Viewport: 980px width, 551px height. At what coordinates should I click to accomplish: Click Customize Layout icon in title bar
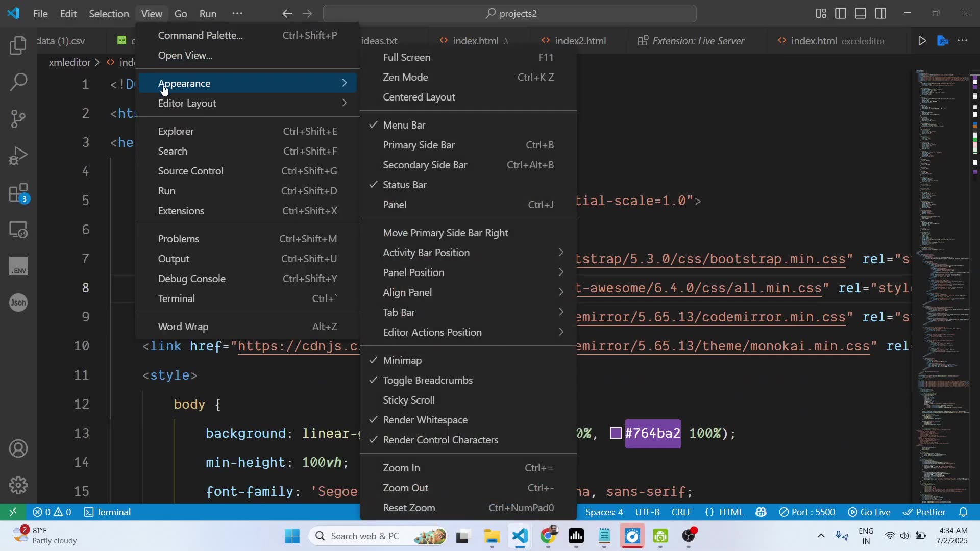pyautogui.click(x=821, y=13)
